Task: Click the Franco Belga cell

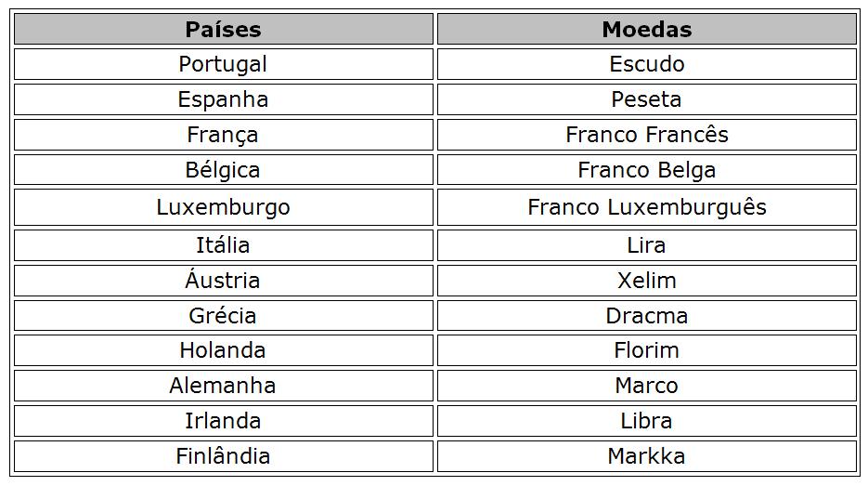Action: [646, 169]
